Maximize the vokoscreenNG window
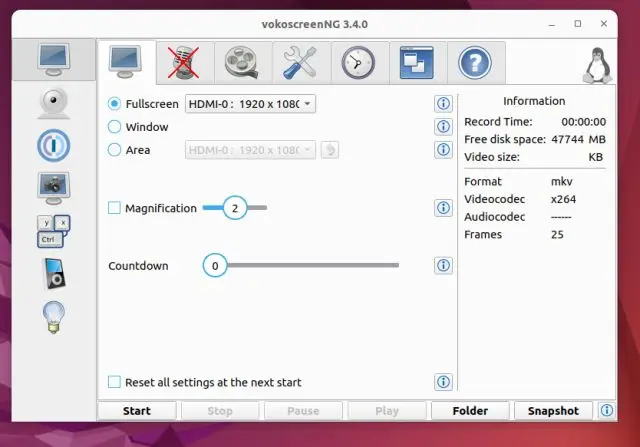This screenshot has height=447, width=640. (x=578, y=24)
